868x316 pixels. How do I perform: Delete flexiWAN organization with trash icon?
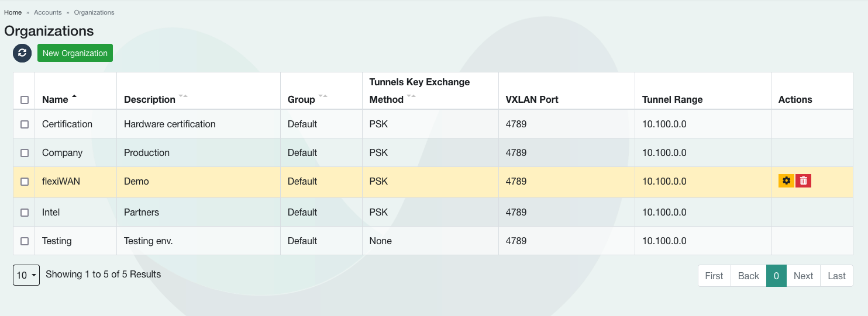[x=803, y=181]
